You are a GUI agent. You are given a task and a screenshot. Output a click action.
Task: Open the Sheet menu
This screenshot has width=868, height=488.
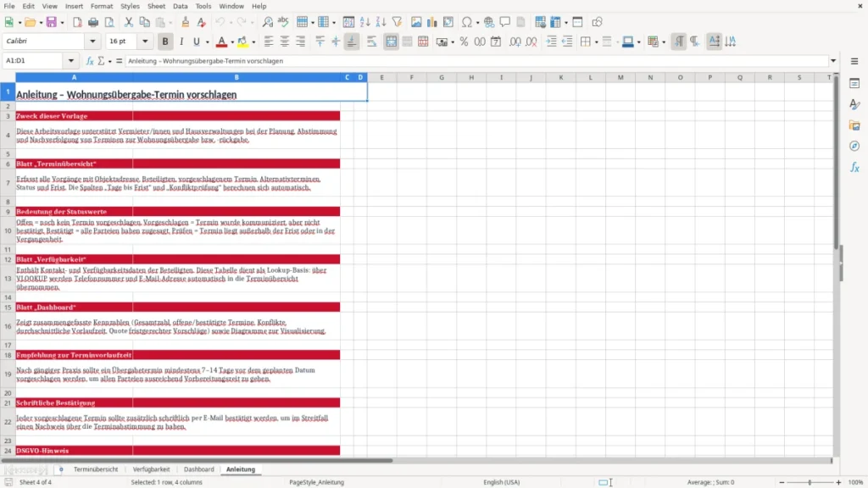click(156, 6)
